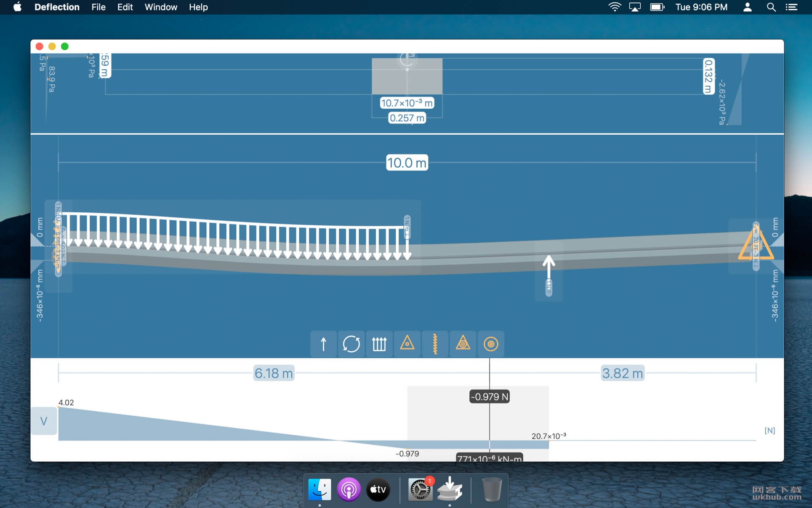Click the point load magnitude label below arrow
This screenshot has height=508, width=812.
[548, 288]
